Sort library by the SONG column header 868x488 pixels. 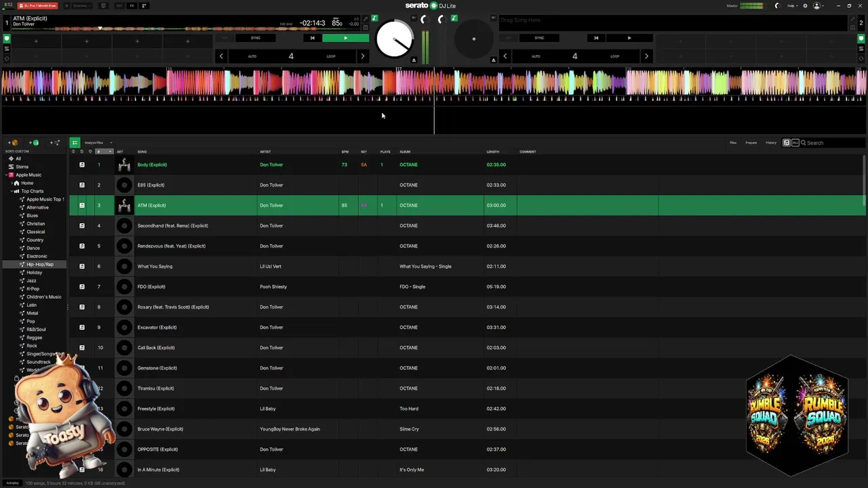pyautogui.click(x=142, y=152)
